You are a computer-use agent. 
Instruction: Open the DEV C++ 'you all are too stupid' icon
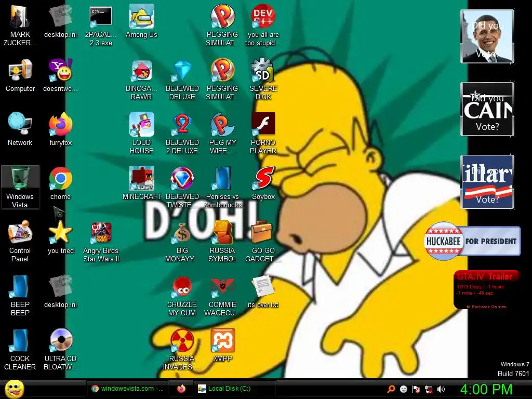tap(263, 25)
